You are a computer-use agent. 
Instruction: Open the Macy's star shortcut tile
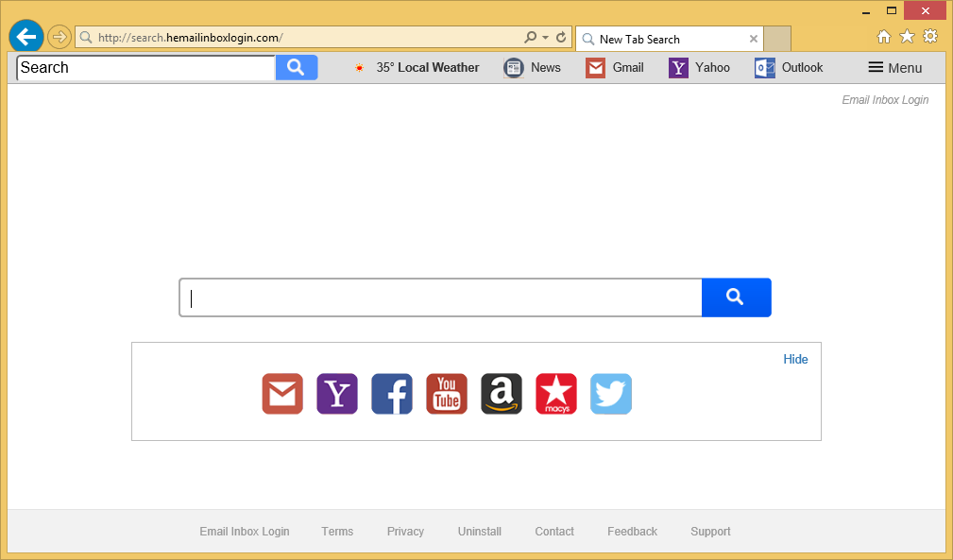(556, 394)
